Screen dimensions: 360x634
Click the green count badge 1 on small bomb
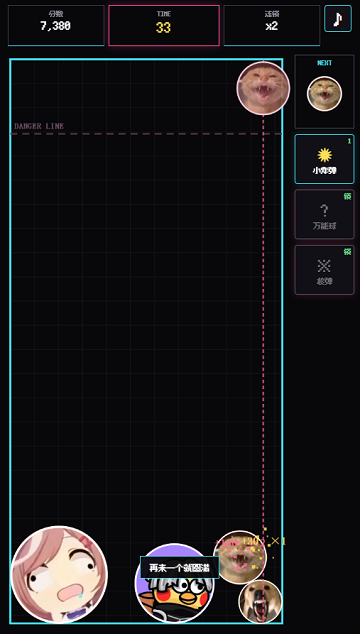coord(349,141)
